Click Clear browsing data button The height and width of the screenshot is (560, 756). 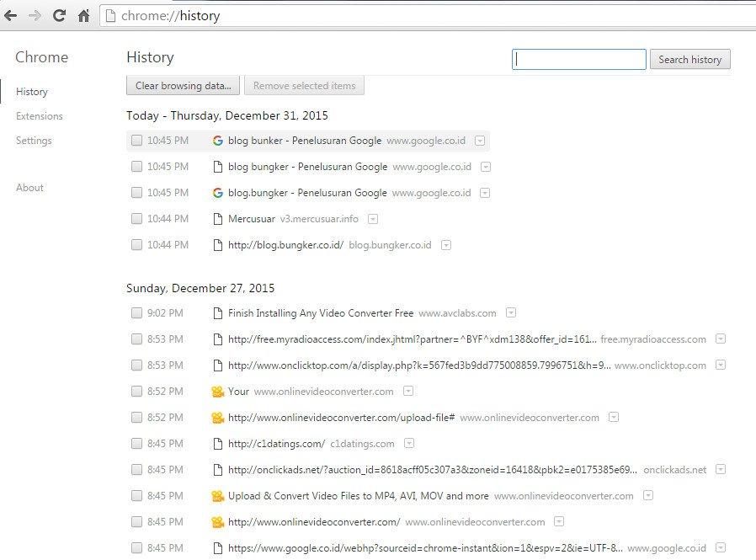point(184,85)
